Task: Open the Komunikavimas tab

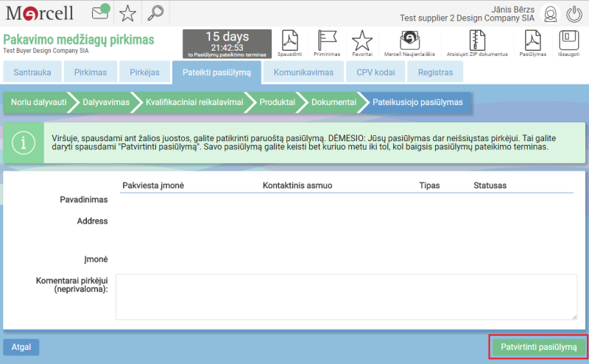Action: [x=303, y=72]
